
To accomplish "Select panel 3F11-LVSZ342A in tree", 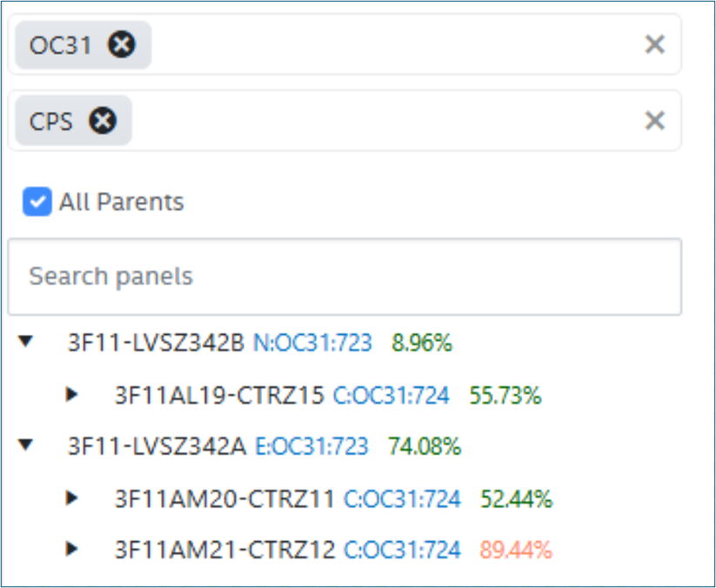I will 156,447.
